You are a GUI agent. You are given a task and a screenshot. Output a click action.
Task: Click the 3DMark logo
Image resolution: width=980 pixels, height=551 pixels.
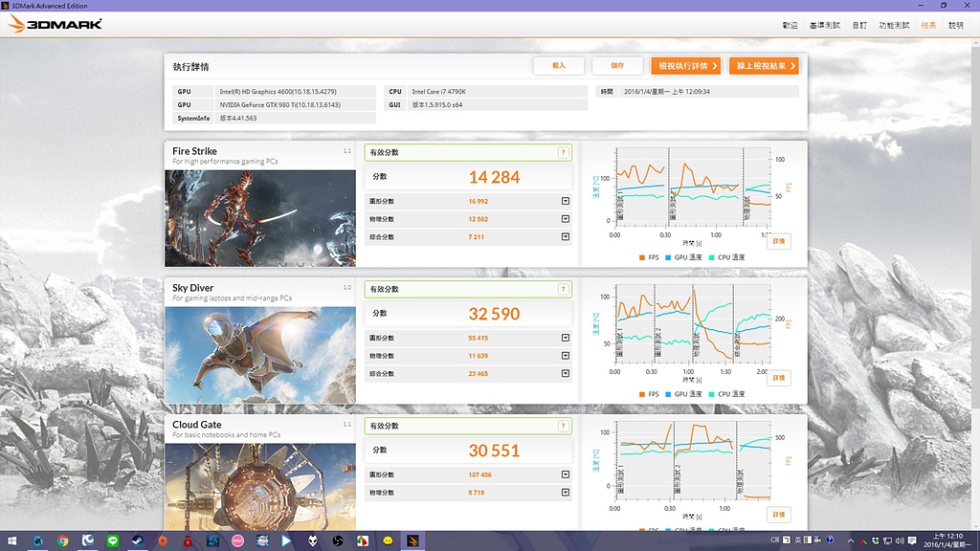coord(55,24)
